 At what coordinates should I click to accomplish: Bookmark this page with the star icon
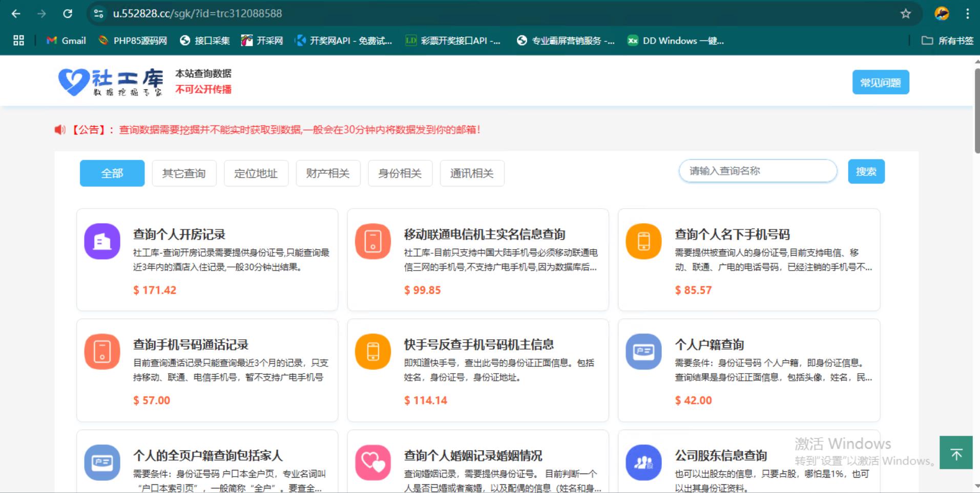point(906,14)
